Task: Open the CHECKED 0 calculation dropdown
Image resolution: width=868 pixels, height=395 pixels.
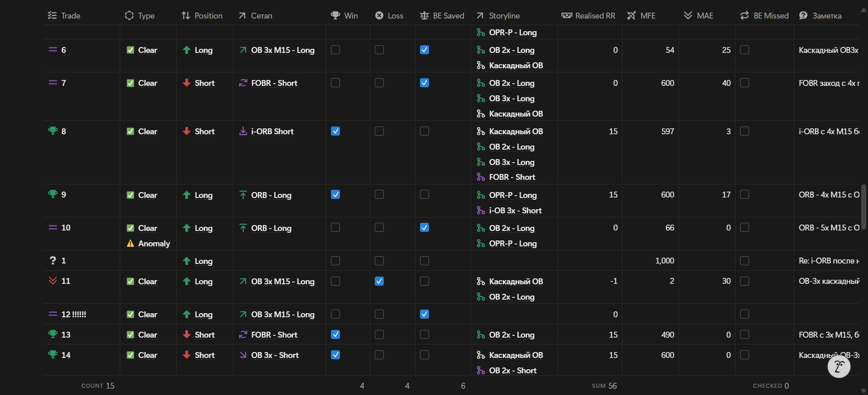Action: [x=771, y=386]
